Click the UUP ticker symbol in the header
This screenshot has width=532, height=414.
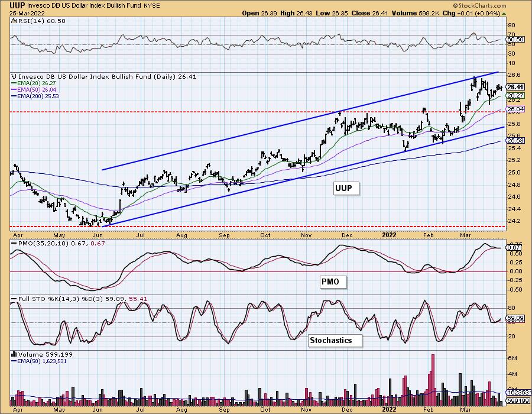pos(17,5)
